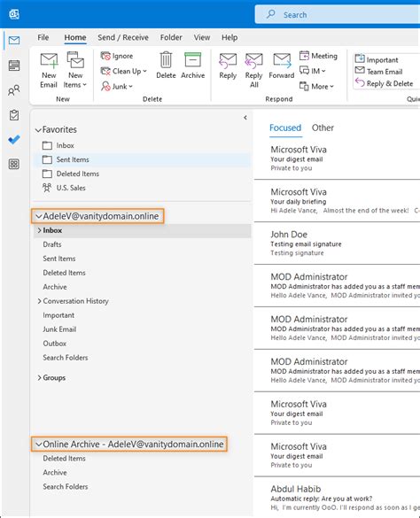Open the More Apps grid icon

pyautogui.click(x=14, y=164)
